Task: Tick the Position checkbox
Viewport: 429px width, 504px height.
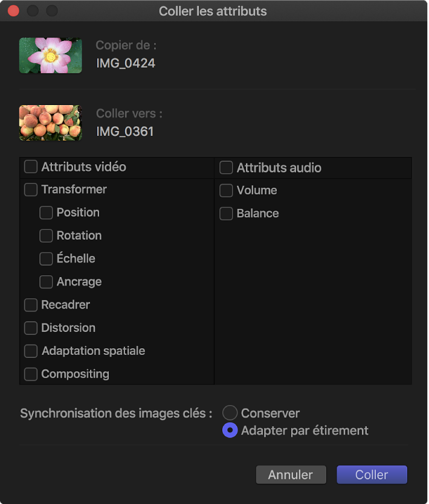Action: [46, 212]
